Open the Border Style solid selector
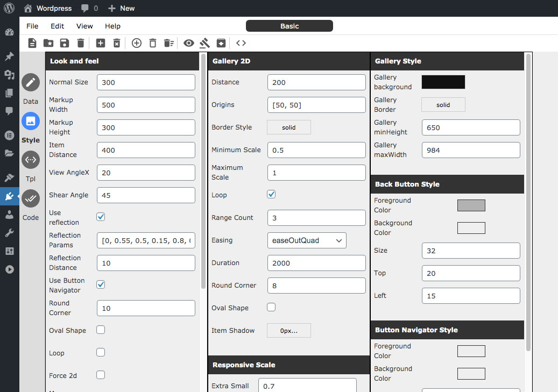Image resolution: width=558 pixels, height=392 pixels. 289,127
